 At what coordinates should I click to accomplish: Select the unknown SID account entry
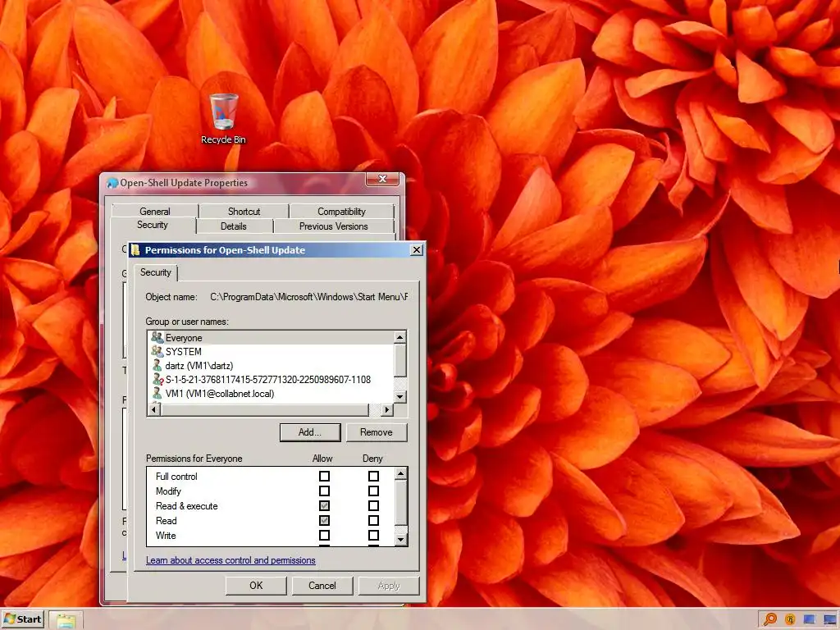pyautogui.click(x=271, y=379)
